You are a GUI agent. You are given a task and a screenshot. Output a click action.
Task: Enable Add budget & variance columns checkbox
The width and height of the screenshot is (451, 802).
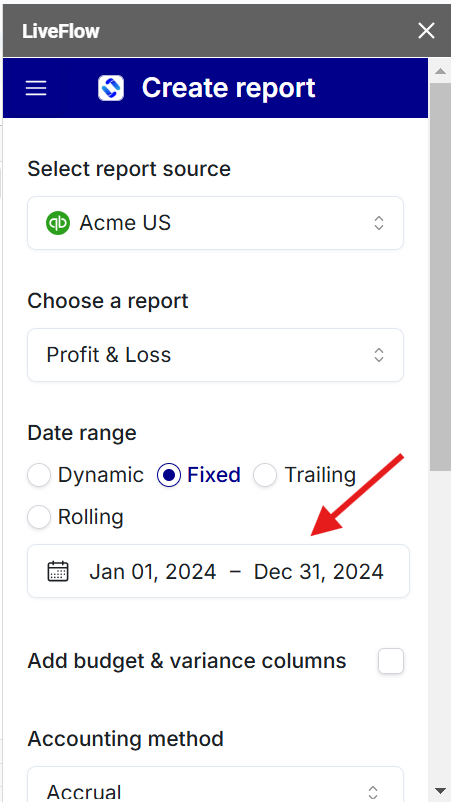391,661
